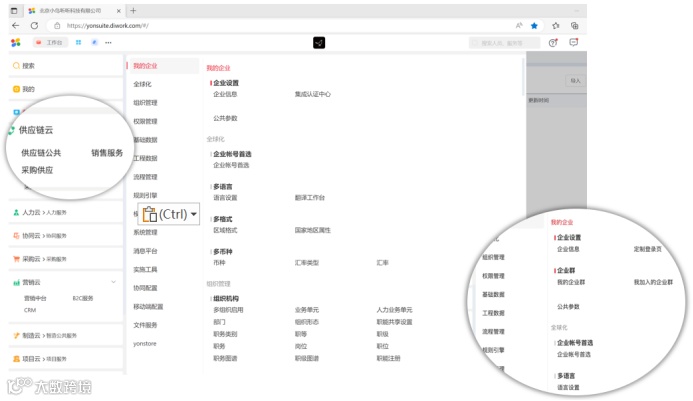
Task: Open 国家地区属性 link
Action: 312,230
